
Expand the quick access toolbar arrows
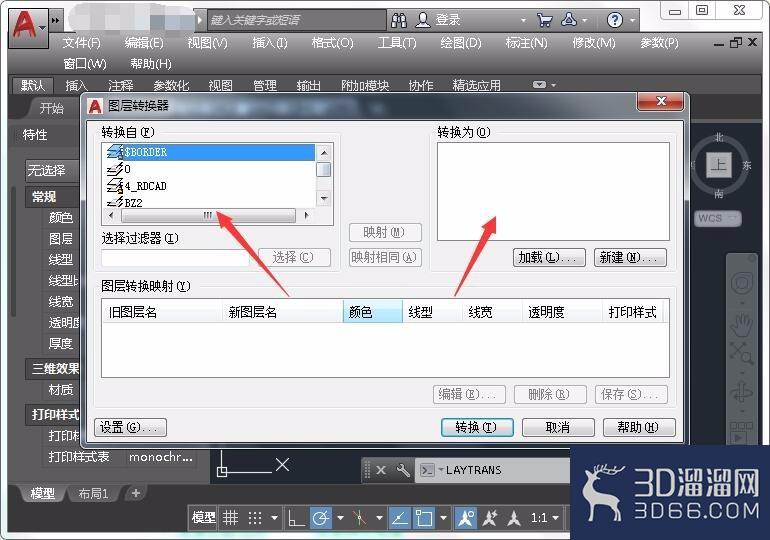[55, 21]
